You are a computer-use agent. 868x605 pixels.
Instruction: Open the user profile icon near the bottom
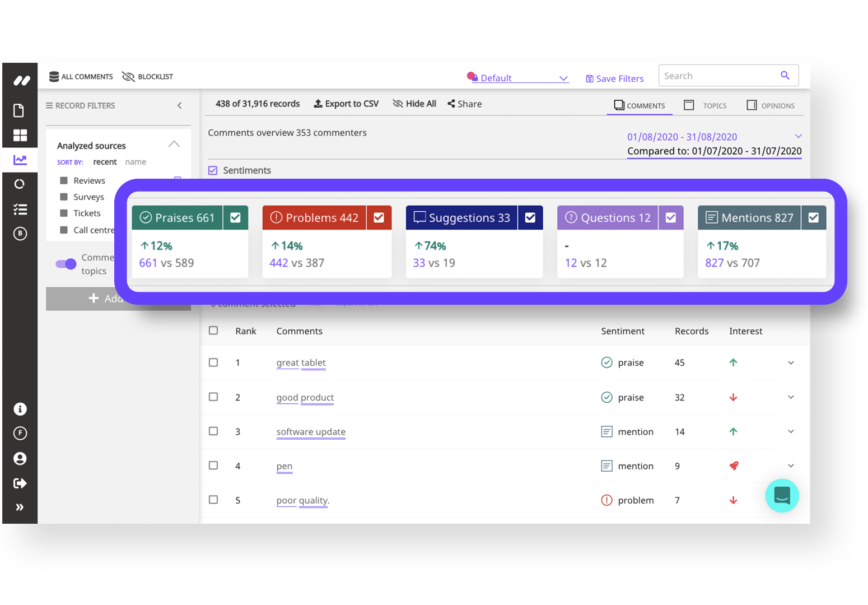[x=20, y=458]
